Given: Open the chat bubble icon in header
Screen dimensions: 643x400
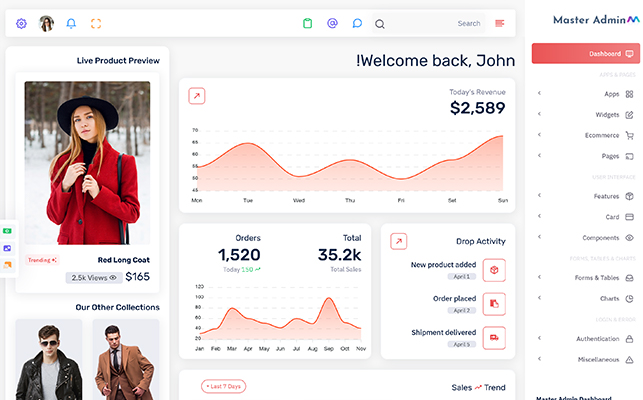Looking at the screenshot, I should tap(357, 23).
